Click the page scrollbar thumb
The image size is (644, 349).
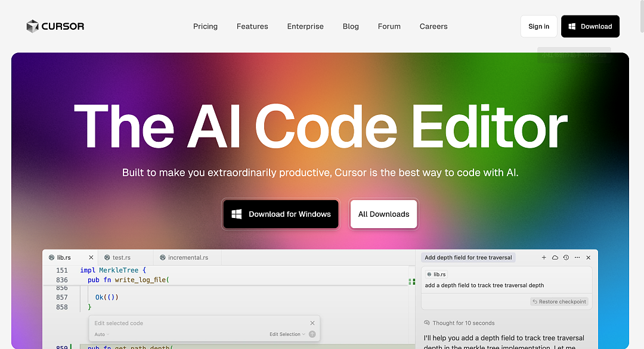point(642,17)
